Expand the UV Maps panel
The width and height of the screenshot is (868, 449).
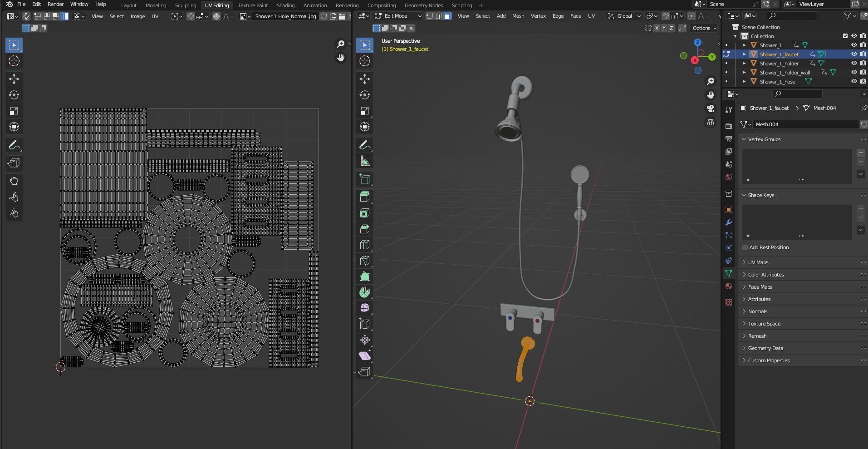803,262
